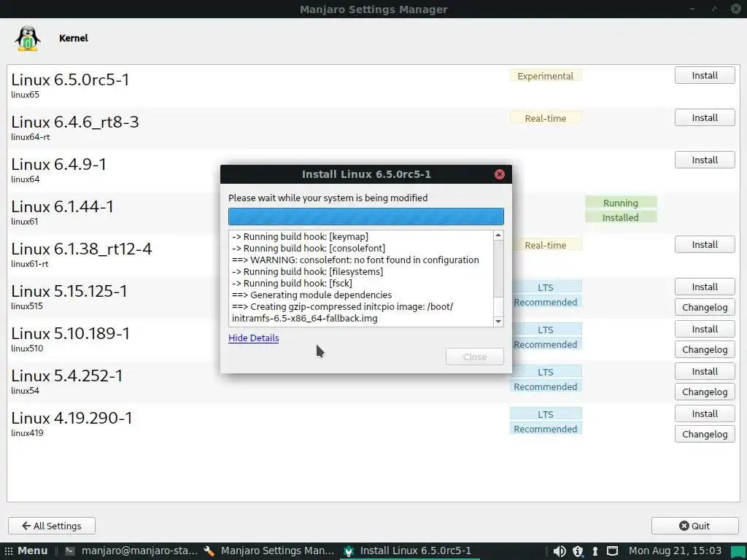
Task: Click the consolefont WARNING line in the log
Action: (355, 260)
